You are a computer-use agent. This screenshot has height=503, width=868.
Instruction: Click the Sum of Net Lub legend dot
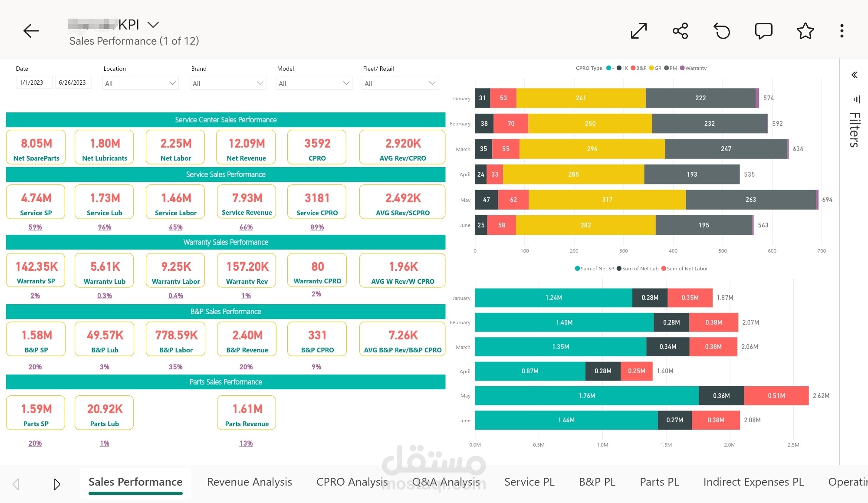[619, 269]
